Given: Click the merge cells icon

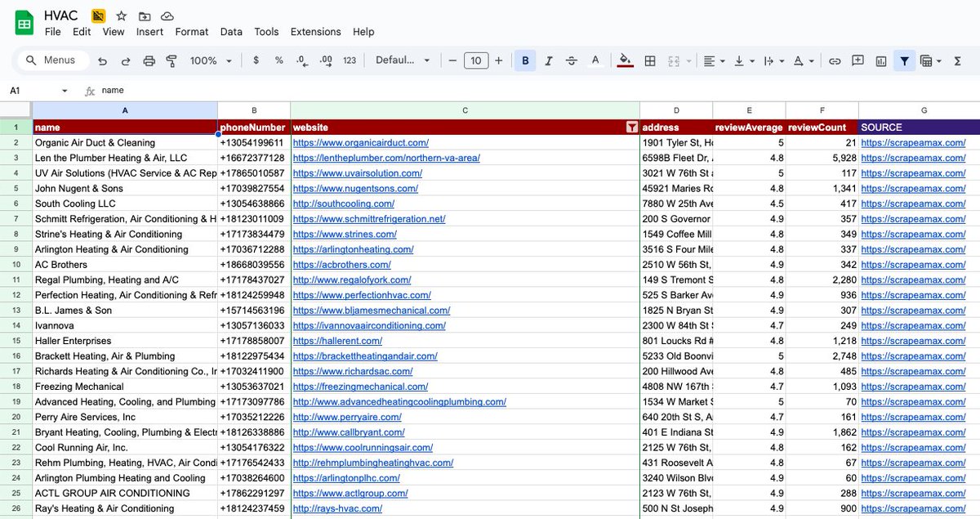Looking at the screenshot, I should (674, 60).
